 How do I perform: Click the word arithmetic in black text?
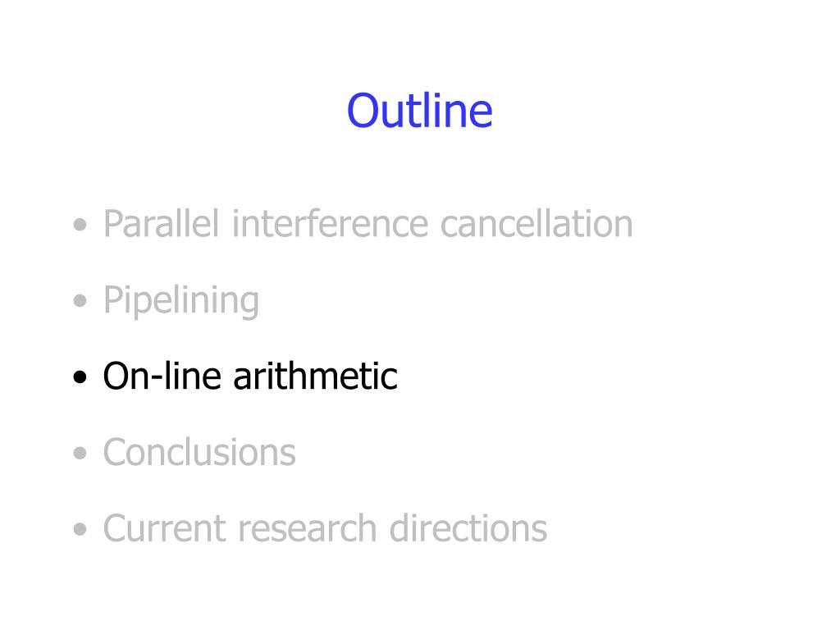point(316,376)
